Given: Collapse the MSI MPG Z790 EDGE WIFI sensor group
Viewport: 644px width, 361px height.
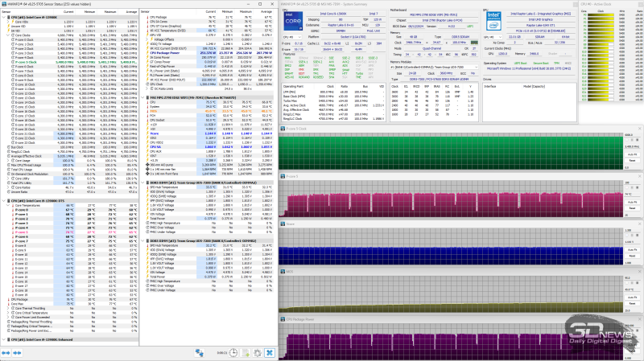Looking at the screenshot, I should (x=142, y=96).
